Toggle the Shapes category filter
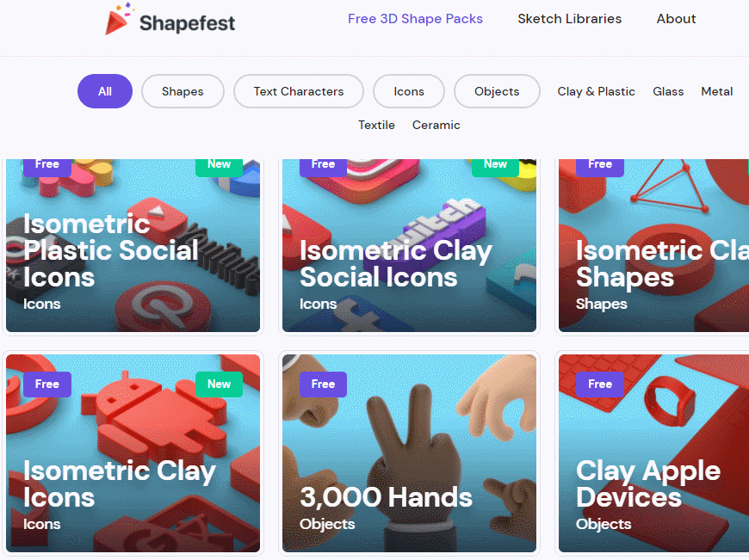749x560 pixels. pyautogui.click(x=183, y=91)
